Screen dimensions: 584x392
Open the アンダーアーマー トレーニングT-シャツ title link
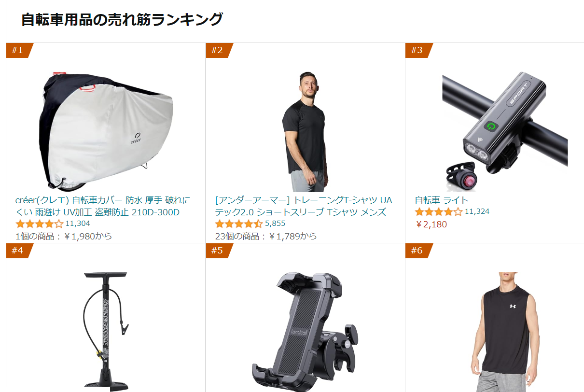pyautogui.click(x=304, y=206)
